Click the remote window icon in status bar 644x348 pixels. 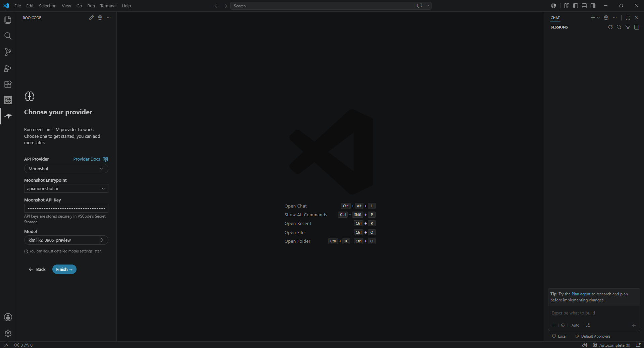tap(6, 345)
